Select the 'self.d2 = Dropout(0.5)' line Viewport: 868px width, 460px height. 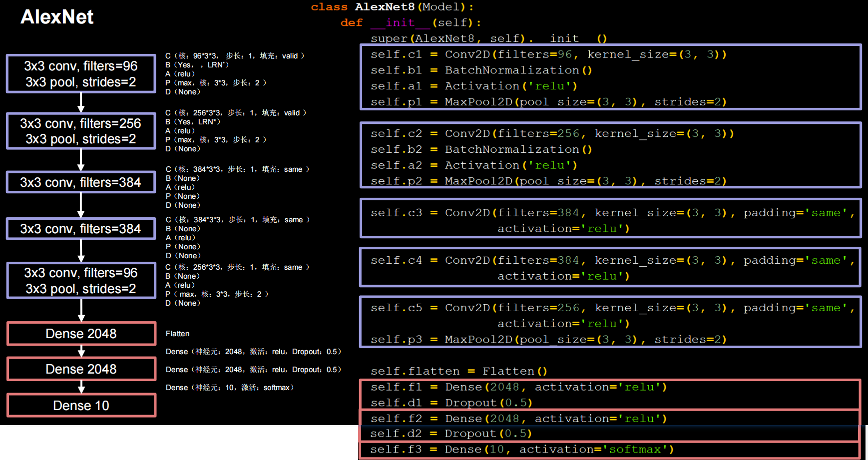451,434
